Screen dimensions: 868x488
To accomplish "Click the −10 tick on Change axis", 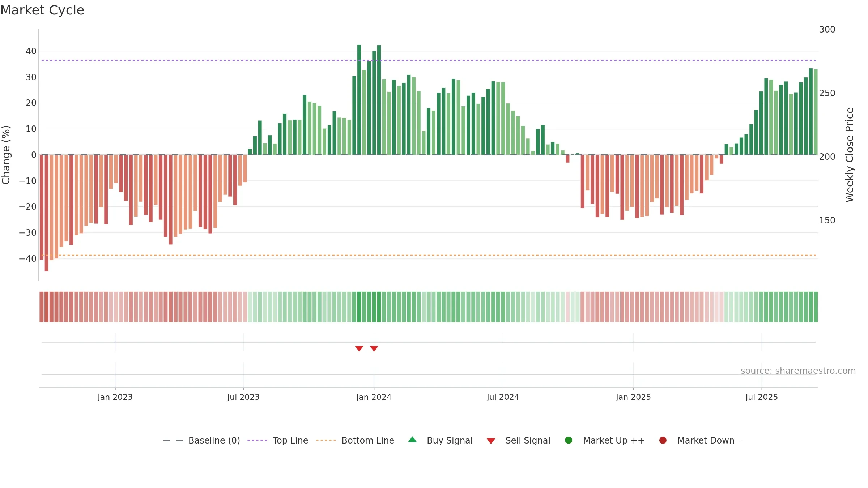I will coord(28,181).
